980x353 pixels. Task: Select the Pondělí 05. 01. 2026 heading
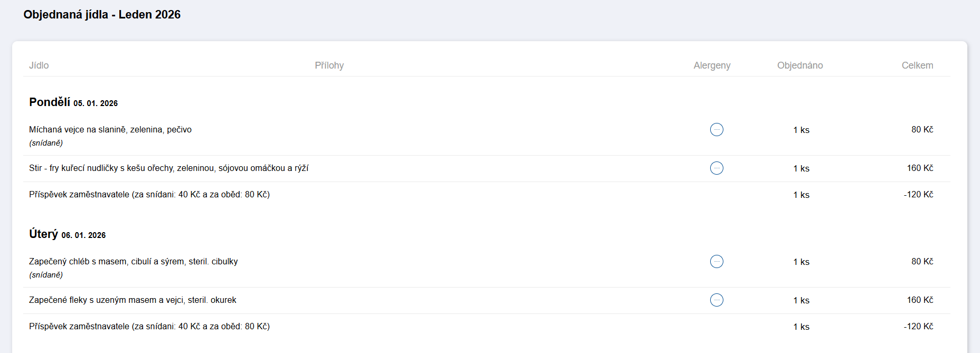pos(73,102)
